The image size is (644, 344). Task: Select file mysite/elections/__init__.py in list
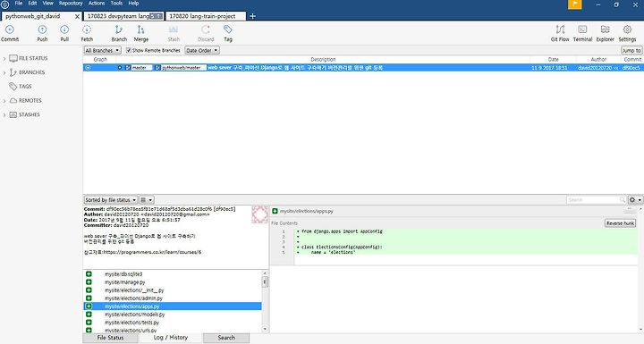pos(173,290)
